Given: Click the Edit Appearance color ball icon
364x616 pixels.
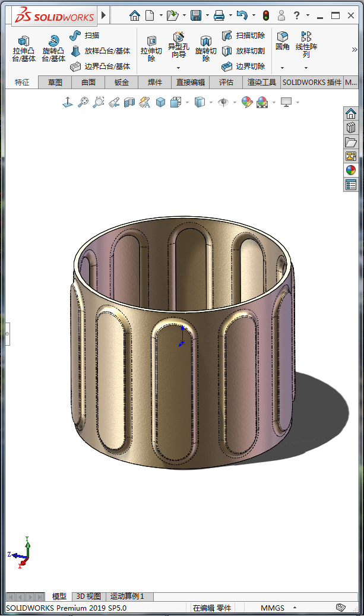Looking at the screenshot, I should (x=246, y=102).
